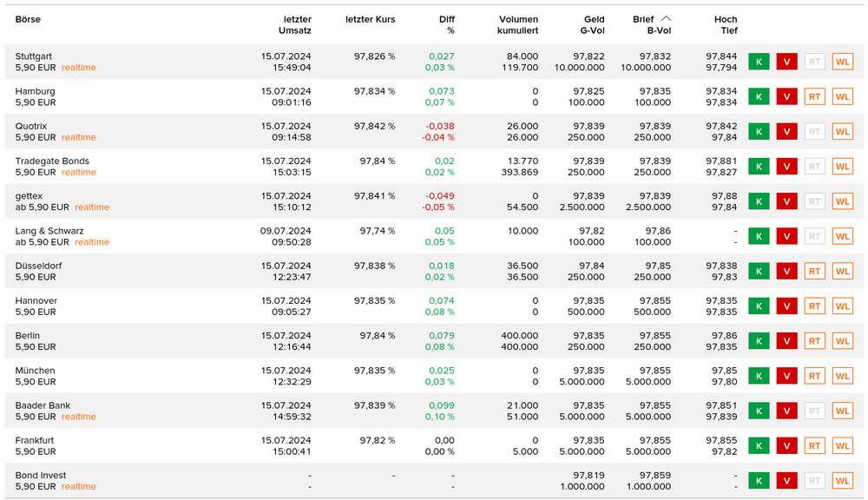868x500 pixels.
Task: Open RT realtime quote for Hamburg
Action: pos(814,96)
